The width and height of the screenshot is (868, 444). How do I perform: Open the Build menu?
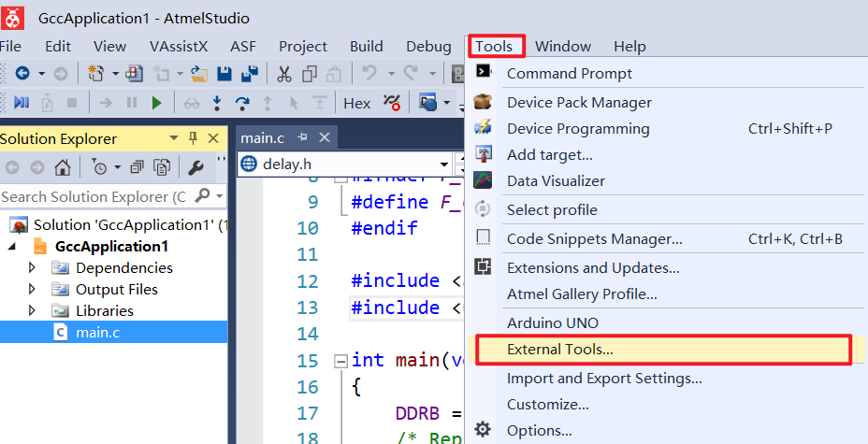point(367,47)
